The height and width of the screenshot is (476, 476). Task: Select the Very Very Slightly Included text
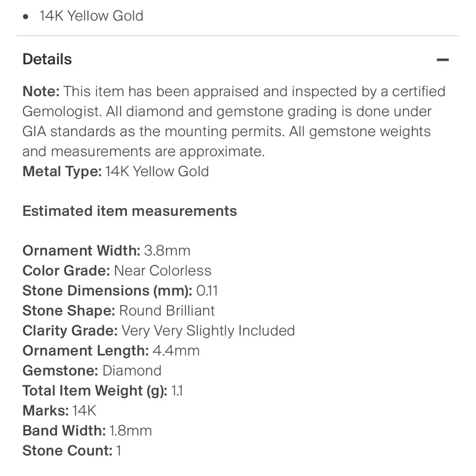tap(208, 330)
